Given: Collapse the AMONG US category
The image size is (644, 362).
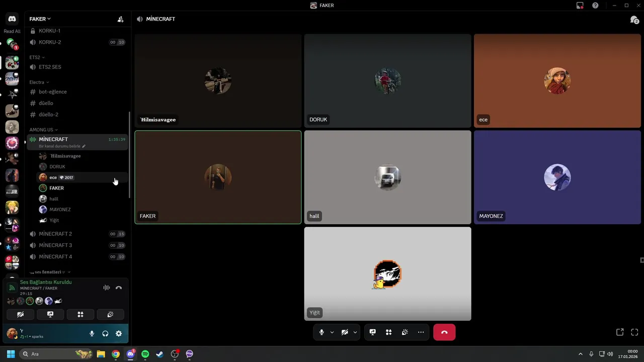Looking at the screenshot, I should [x=43, y=130].
